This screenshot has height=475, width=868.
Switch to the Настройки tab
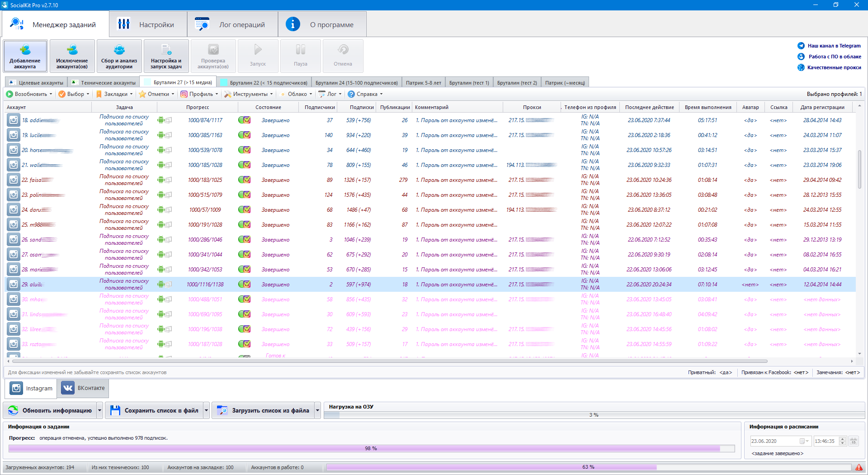(148, 24)
